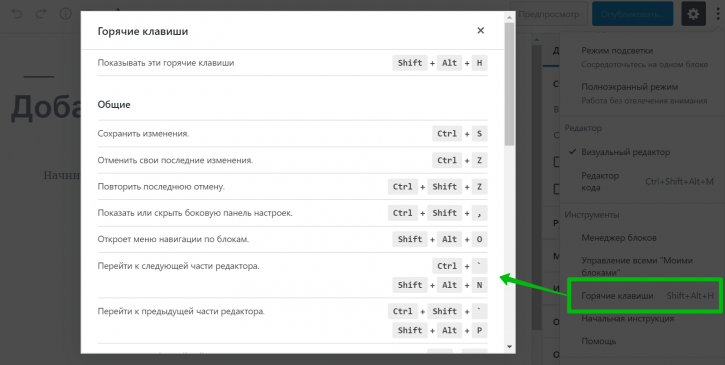Screen dimensions: 725x365
Task: Click the Опубликовать button
Action: (x=633, y=14)
